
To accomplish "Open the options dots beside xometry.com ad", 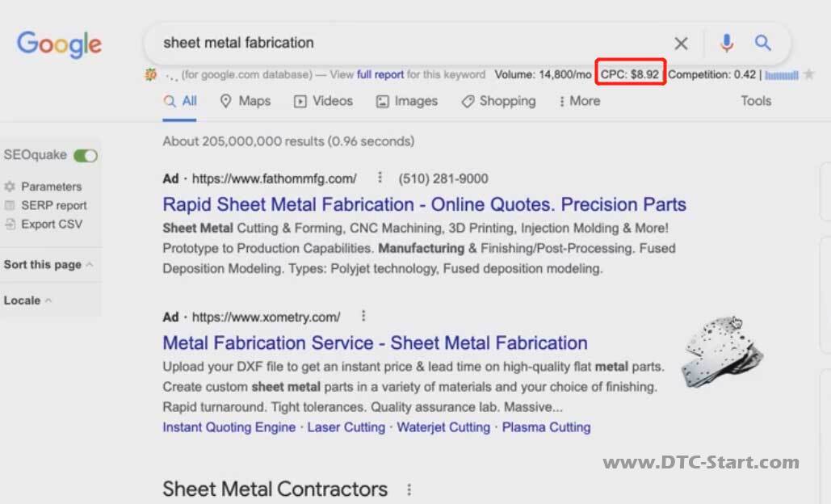I will 363,317.
